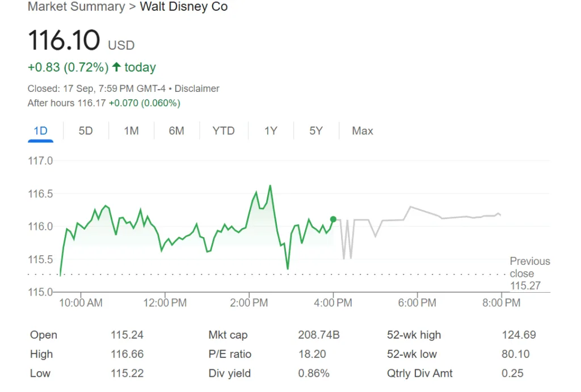Click the green upward arrow indicator
This screenshot has width=581, height=392.
click(x=117, y=67)
